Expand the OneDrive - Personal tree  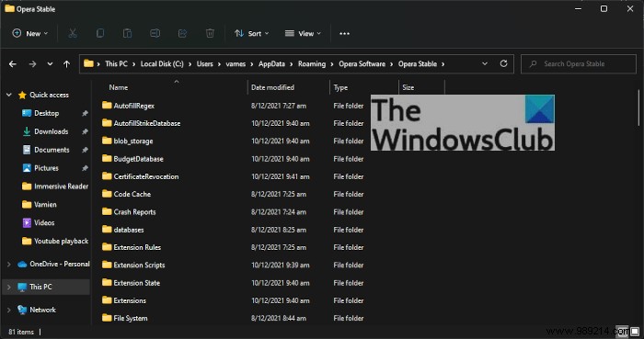[8, 265]
